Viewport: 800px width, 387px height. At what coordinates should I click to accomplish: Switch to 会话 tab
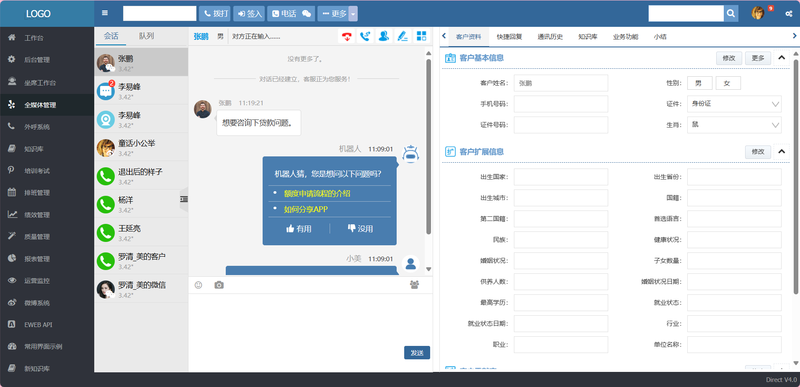(111, 36)
